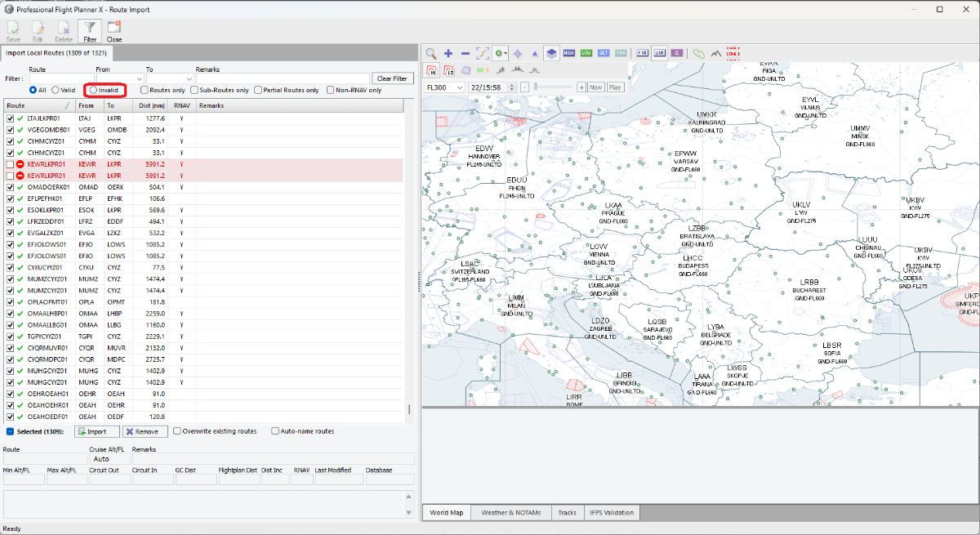This screenshot has width=980, height=535.
Task: Open the IFPS Validation tab
Action: (x=612, y=513)
